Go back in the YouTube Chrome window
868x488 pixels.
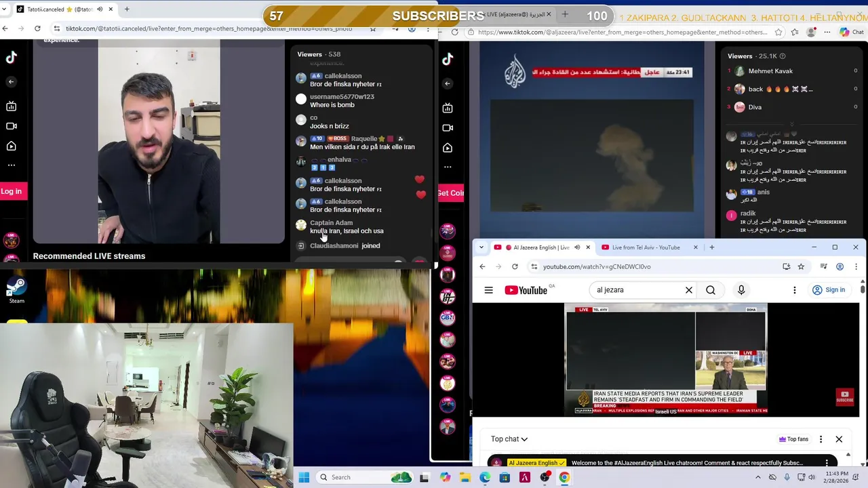click(x=482, y=266)
